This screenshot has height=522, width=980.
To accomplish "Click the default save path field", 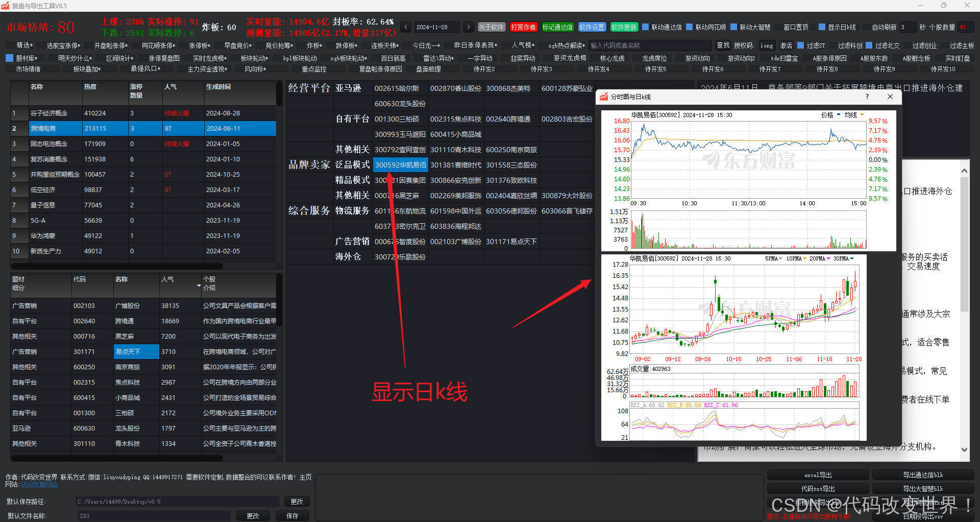I will 177,502.
